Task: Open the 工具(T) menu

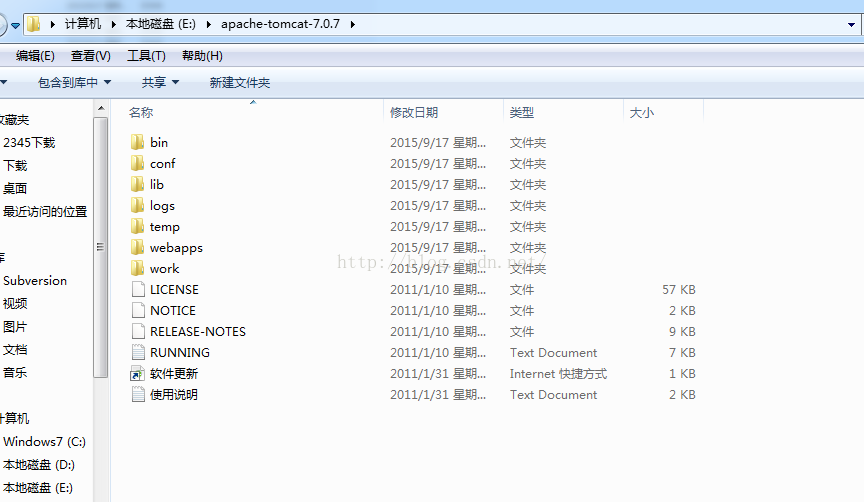Action: (146, 55)
